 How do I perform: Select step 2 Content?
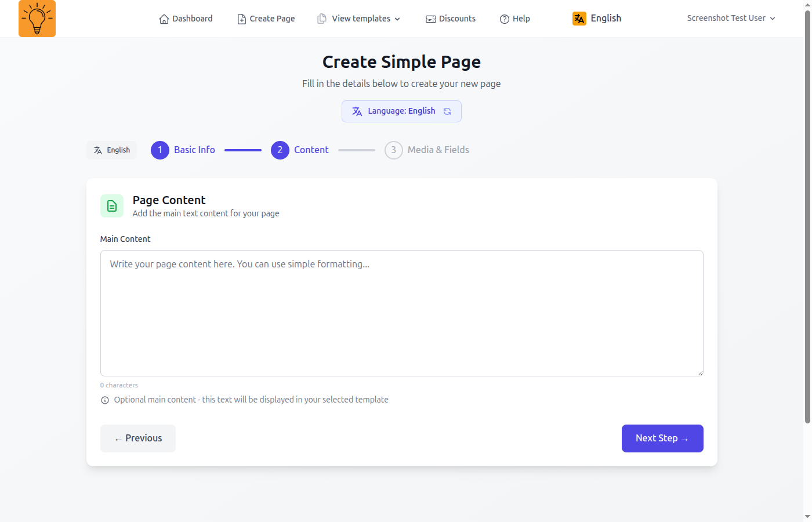coord(300,150)
